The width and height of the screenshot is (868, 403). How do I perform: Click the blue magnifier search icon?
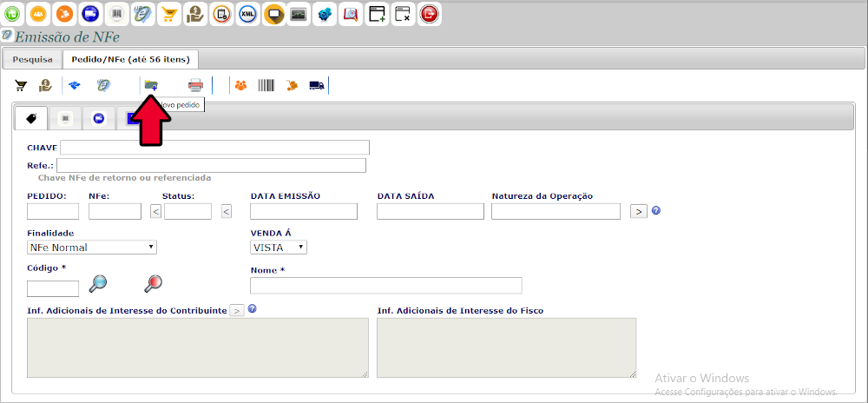[x=98, y=282]
